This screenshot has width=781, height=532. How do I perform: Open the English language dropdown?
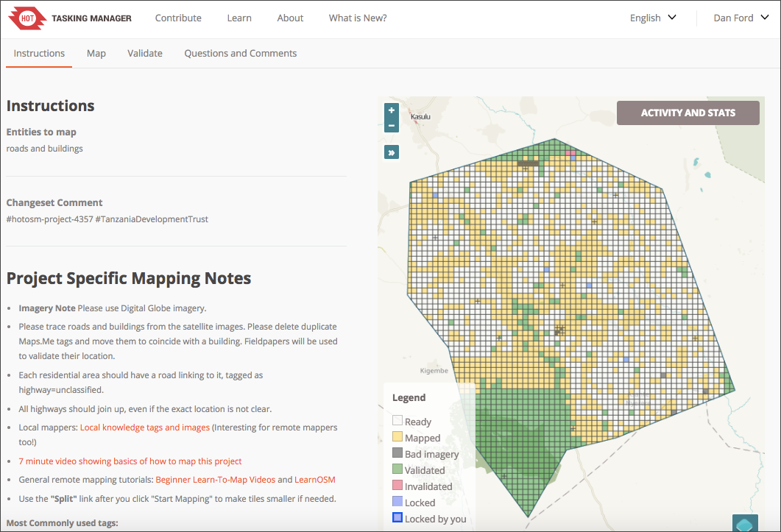click(x=653, y=18)
